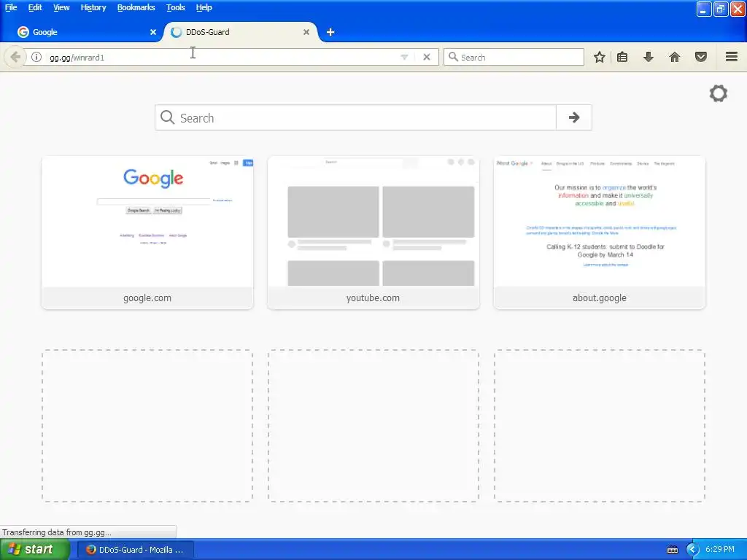Open the youtube.com tile thumbnail
The image size is (747, 560).
(x=373, y=222)
